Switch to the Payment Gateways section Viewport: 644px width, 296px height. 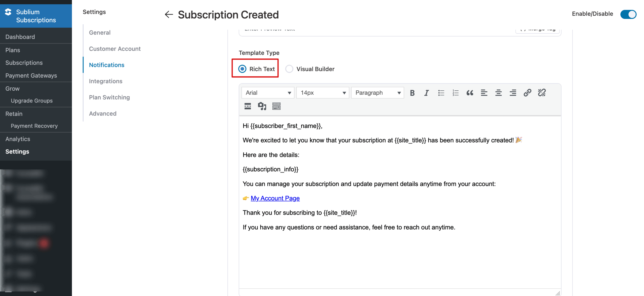click(31, 75)
